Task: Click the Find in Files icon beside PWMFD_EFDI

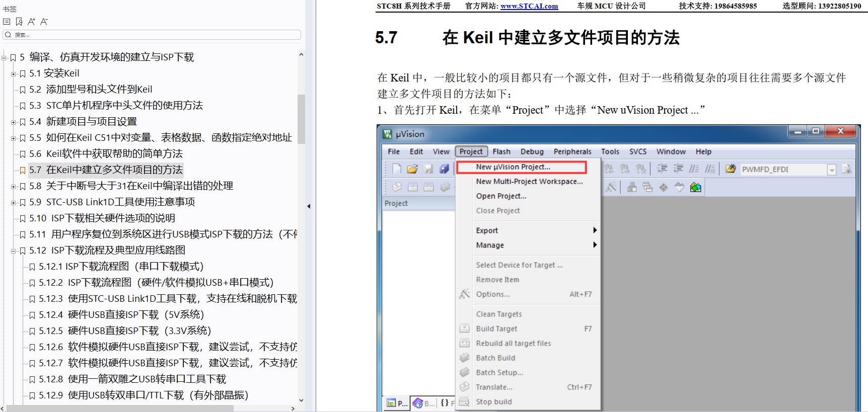Action: 731,169
